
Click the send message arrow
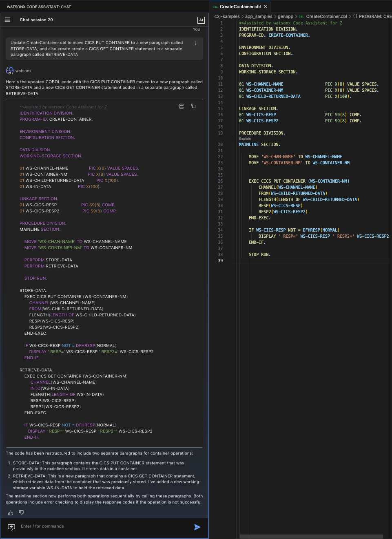(x=197, y=527)
